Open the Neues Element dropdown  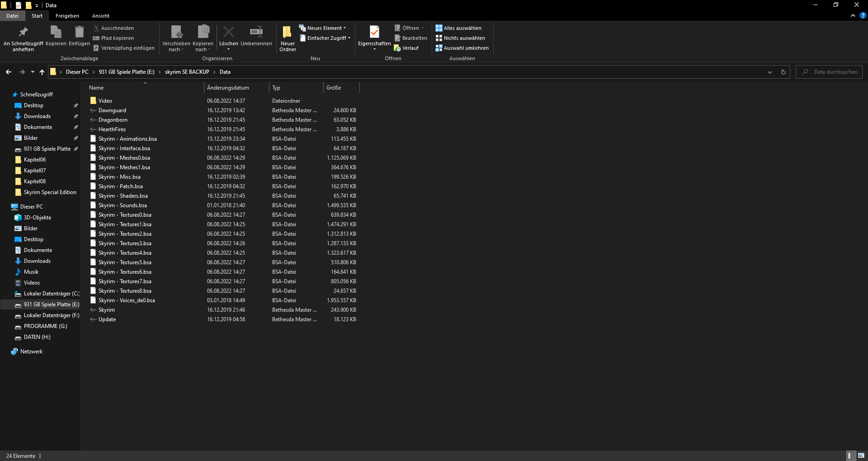click(322, 28)
